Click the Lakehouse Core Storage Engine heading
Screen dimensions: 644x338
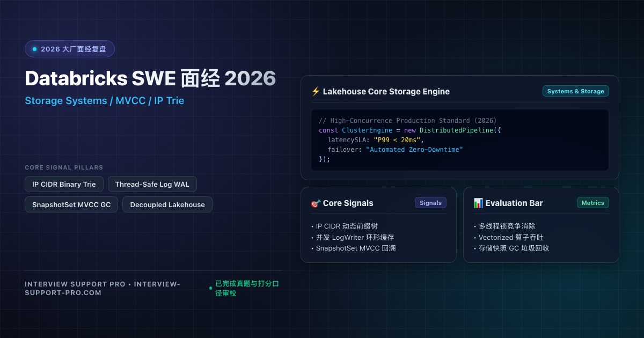pyautogui.click(x=386, y=91)
